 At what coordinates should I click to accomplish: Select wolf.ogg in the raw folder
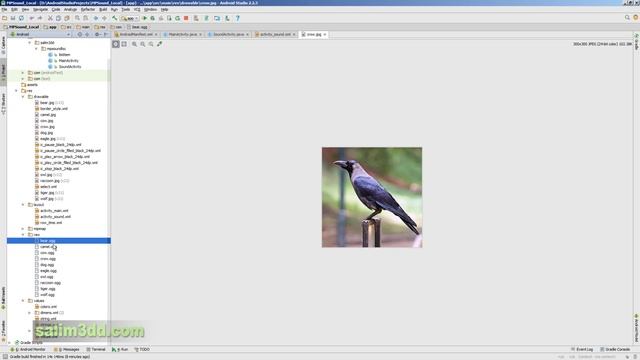click(47, 295)
